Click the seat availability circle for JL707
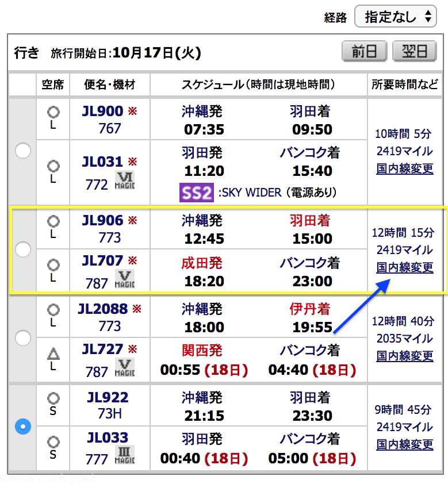Image resolution: width=448 pixels, height=484 pixels. point(53,265)
